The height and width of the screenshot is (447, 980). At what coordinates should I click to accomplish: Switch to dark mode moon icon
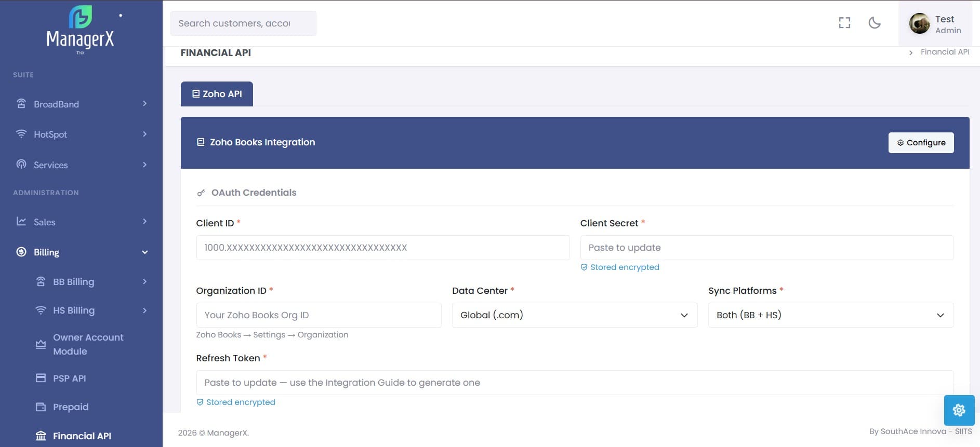point(875,23)
